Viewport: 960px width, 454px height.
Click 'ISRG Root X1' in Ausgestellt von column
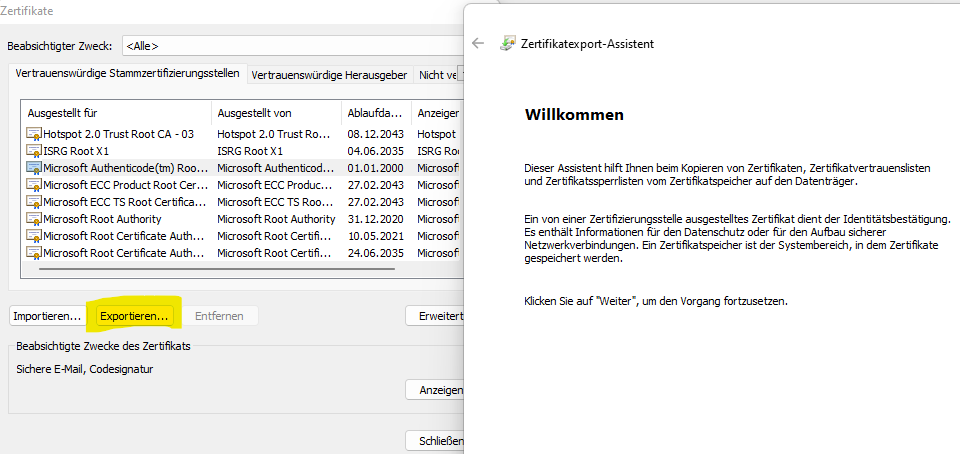pos(250,151)
